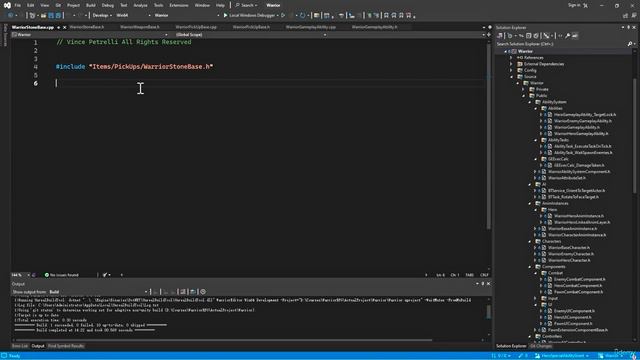
Task: Click the New Item toolbar icon
Action: [x=32, y=16]
